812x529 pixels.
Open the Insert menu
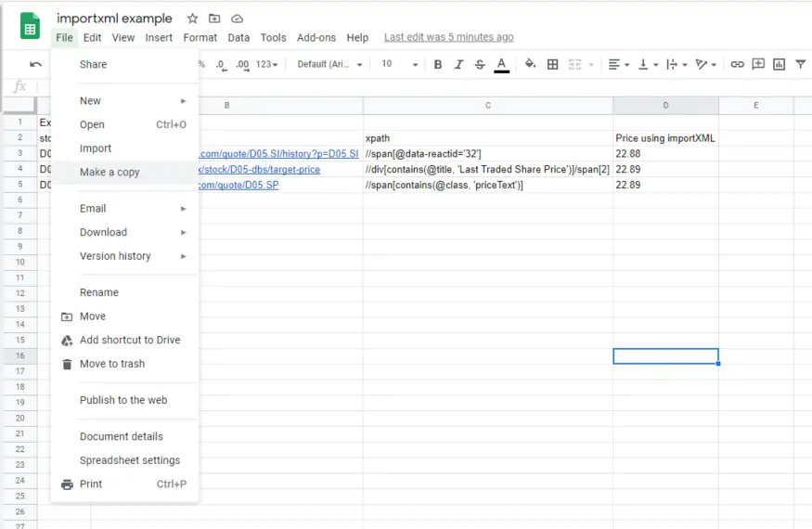tap(159, 38)
